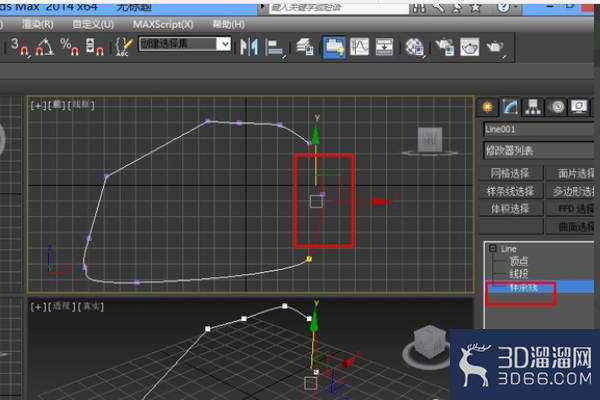Click the 网格选择 button
This screenshot has width=600, height=400.
tap(510, 173)
